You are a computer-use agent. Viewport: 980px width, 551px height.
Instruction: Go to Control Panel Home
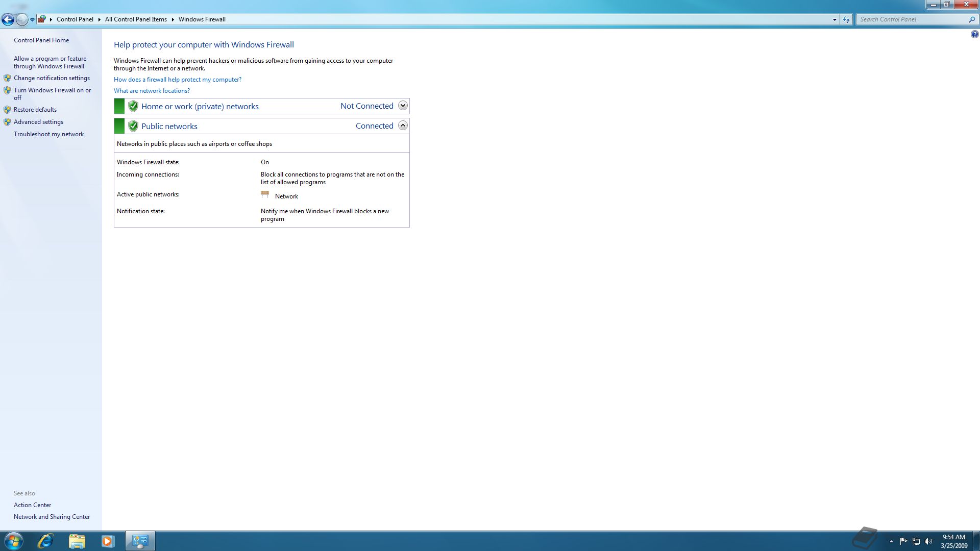click(41, 40)
